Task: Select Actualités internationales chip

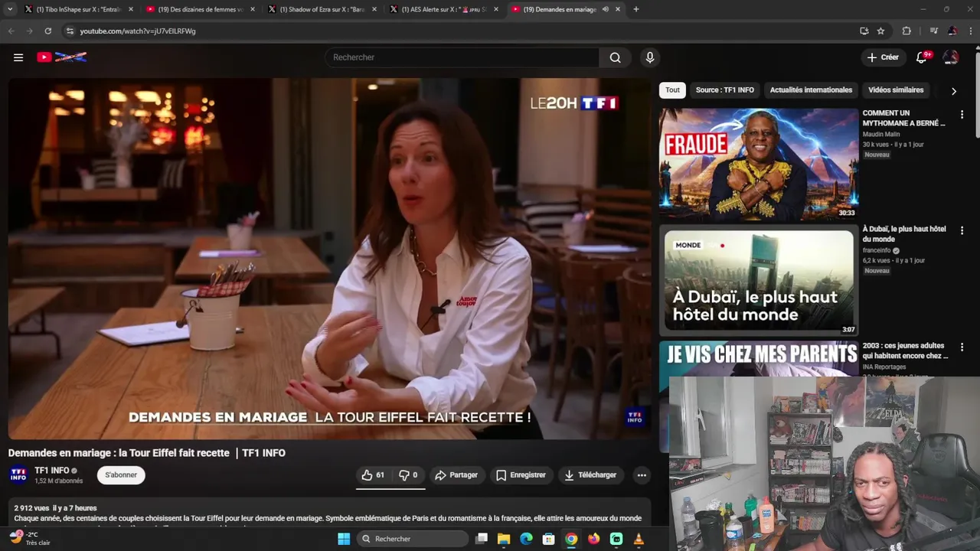Action: [811, 90]
